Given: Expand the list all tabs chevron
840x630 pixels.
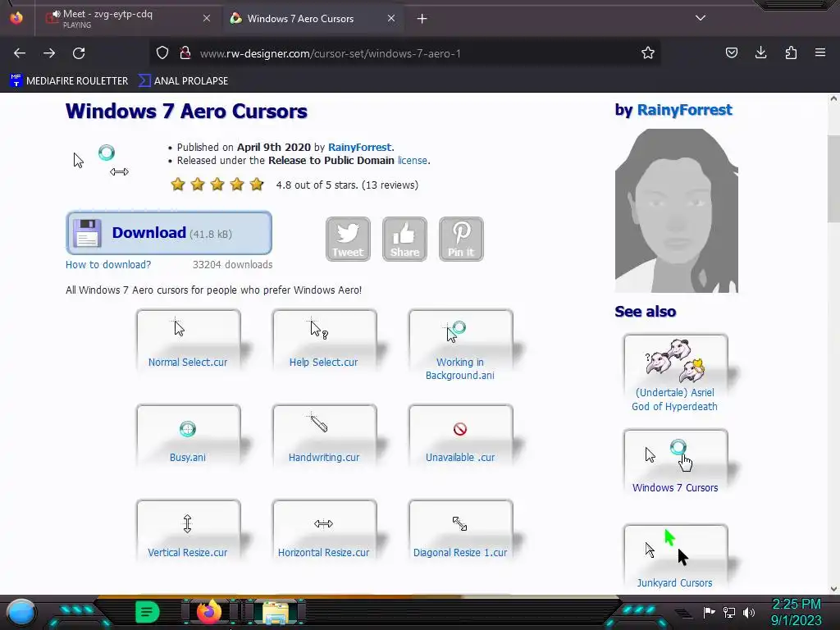Looking at the screenshot, I should 701,18.
